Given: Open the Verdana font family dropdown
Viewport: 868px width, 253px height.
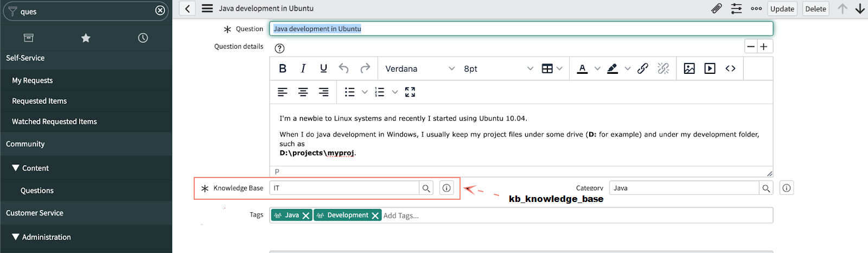Looking at the screenshot, I should click(x=419, y=69).
